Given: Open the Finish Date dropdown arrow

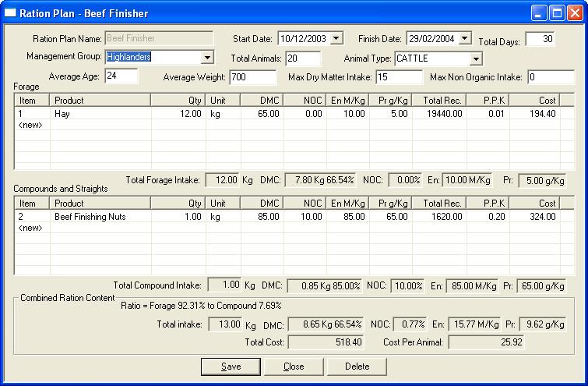Looking at the screenshot, I should click(x=465, y=38).
